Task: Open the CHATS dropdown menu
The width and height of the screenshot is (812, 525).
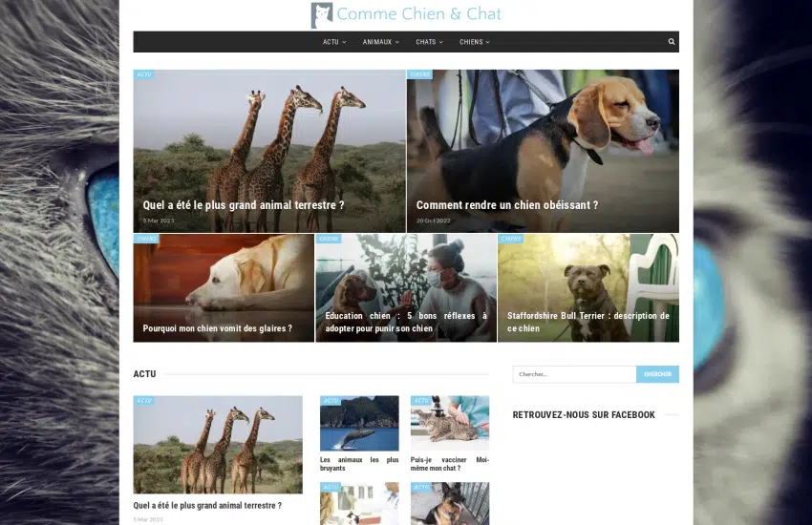Action: click(429, 42)
